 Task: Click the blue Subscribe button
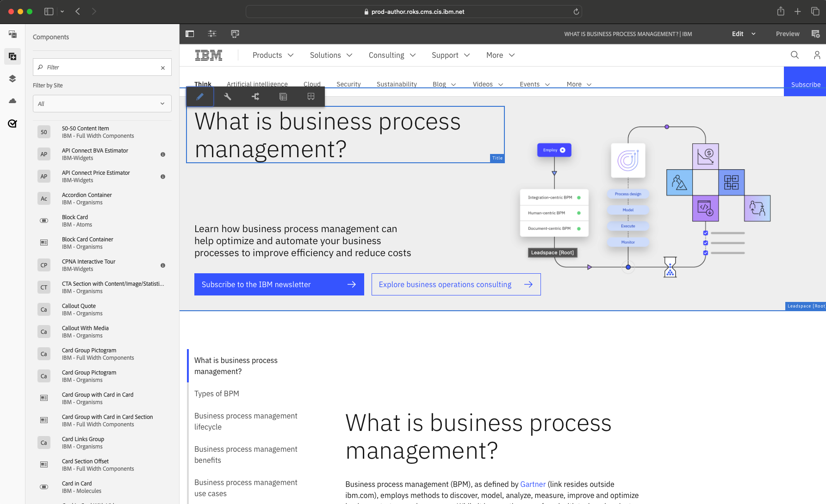point(805,81)
